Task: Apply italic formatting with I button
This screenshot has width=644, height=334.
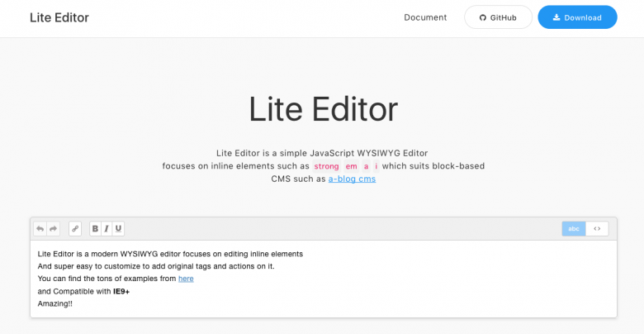Action: pyautogui.click(x=107, y=229)
